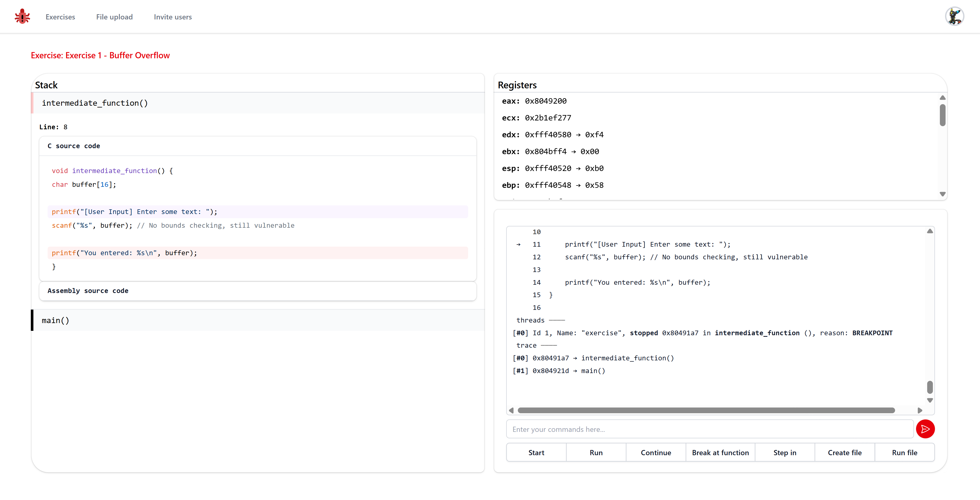Image resolution: width=980 pixels, height=500 pixels.
Task: Open Invite users page
Action: pos(173,17)
